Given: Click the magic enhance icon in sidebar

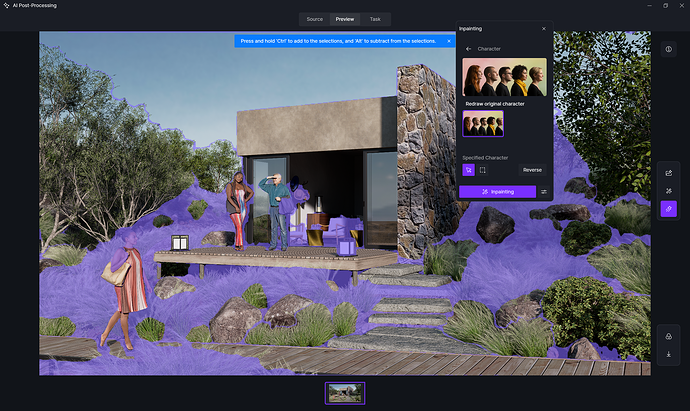Looking at the screenshot, I should coord(668,191).
